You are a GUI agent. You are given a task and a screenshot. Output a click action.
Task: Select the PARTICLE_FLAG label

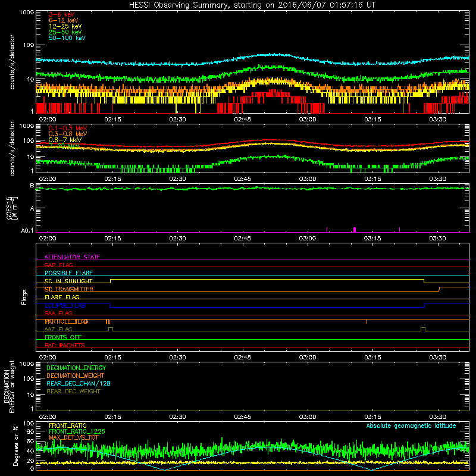point(67,321)
